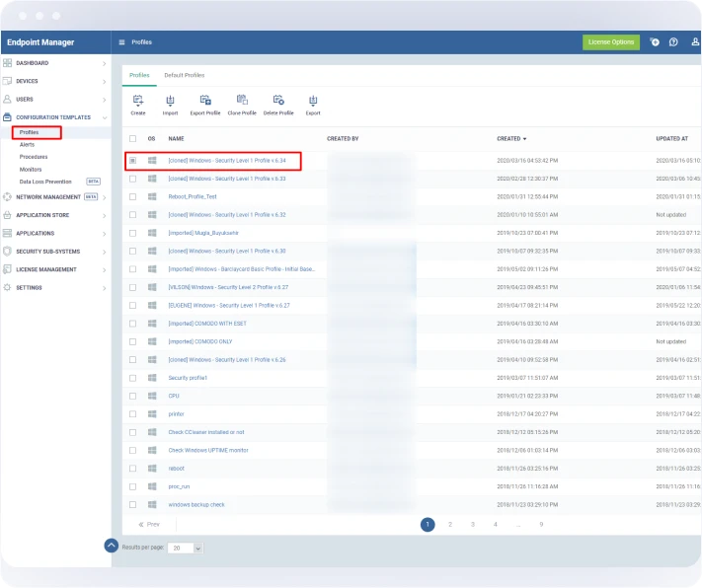Click the Export Profile toolbar icon
This screenshot has height=588, width=702.
click(x=205, y=101)
